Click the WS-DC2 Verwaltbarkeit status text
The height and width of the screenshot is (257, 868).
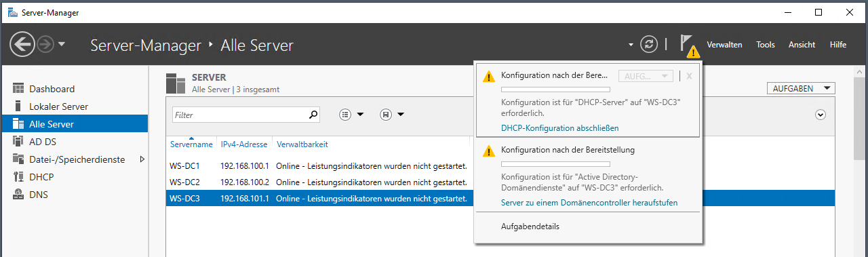tap(372, 182)
